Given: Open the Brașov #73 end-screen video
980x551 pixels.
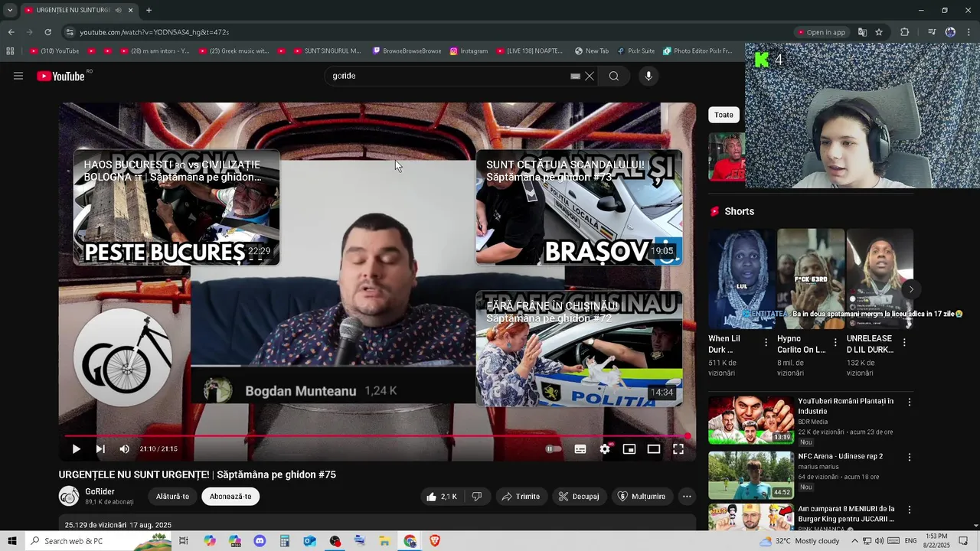Looking at the screenshot, I should click(579, 207).
